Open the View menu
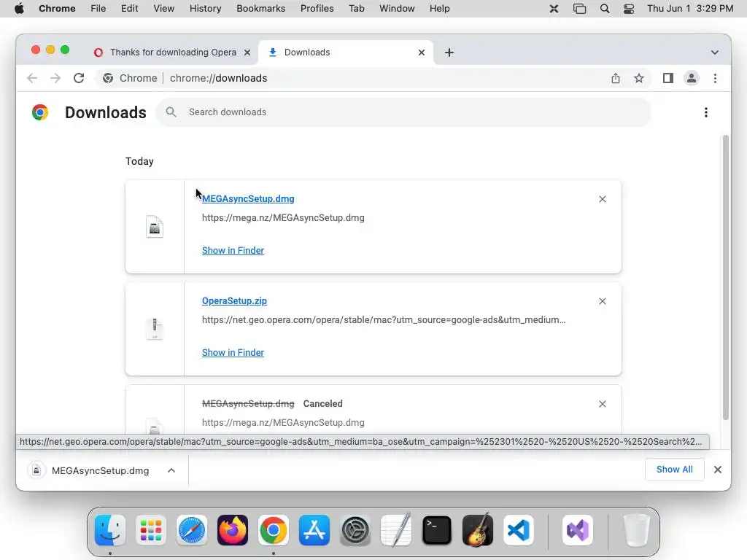747x560 pixels. (x=164, y=9)
